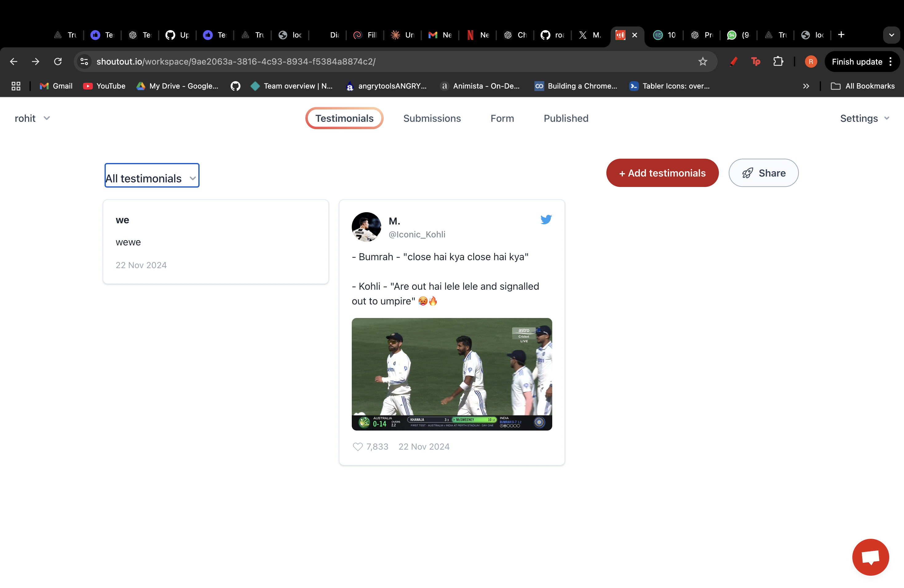Image resolution: width=904 pixels, height=588 pixels.
Task: Expand the Settings dropdown
Action: pos(865,118)
